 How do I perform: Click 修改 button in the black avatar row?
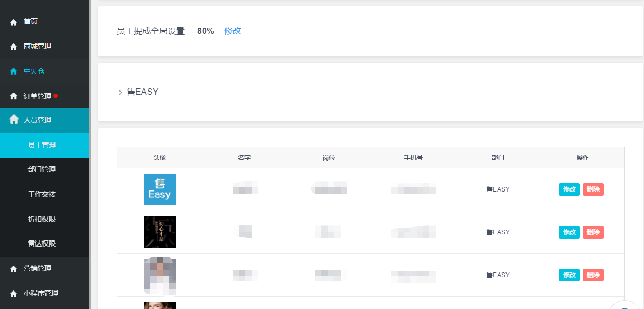[569, 232]
